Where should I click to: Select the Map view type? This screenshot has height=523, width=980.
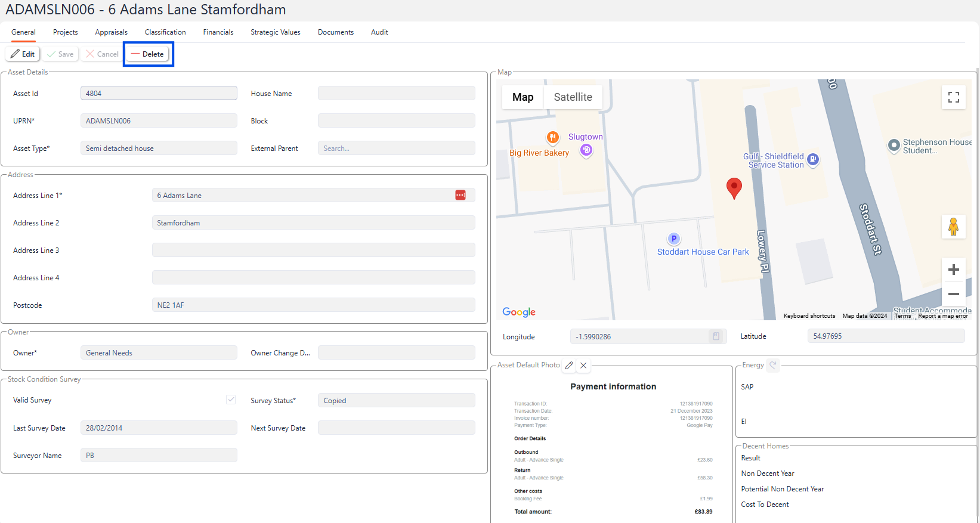tap(523, 97)
